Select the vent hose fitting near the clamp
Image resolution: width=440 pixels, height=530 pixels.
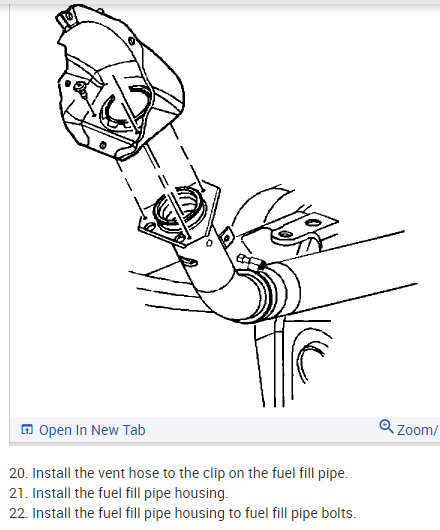click(x=251, y=262)
